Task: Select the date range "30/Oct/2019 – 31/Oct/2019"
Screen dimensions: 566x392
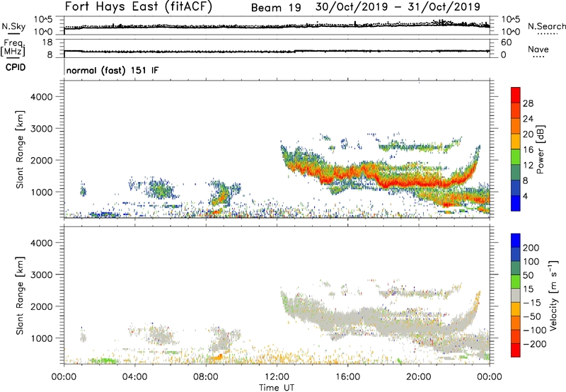Action: 398,7
